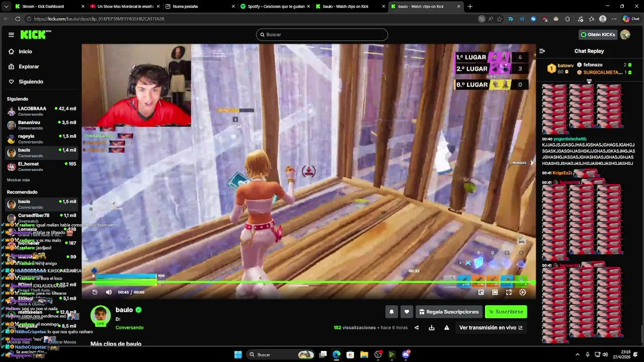Open the tracking prevention eye icon

pyautogui.click(x=481, y=19)
